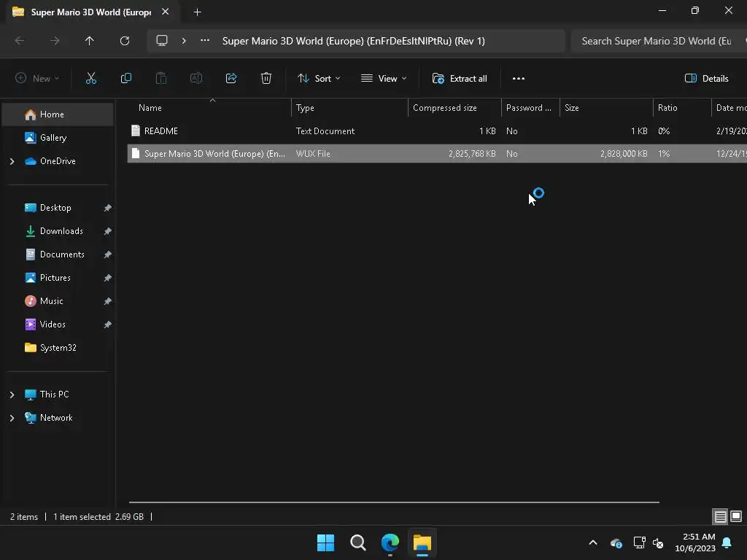Image resolution: width=747 pixels, height=560 pixels.
Task: Click the Copy icon in the toolbar
Action: click(x=125, y=79)
